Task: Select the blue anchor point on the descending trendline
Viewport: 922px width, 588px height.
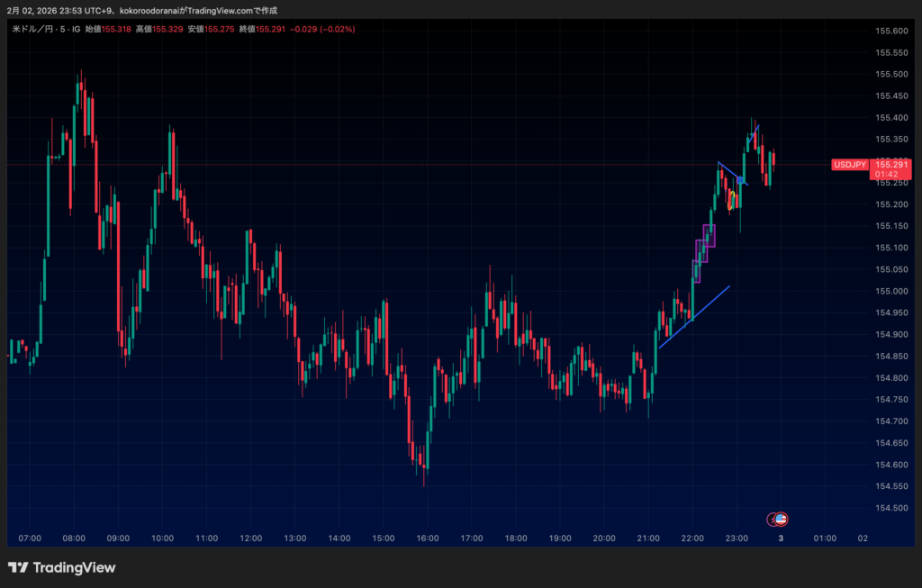Action: click(x=740, y=180)
